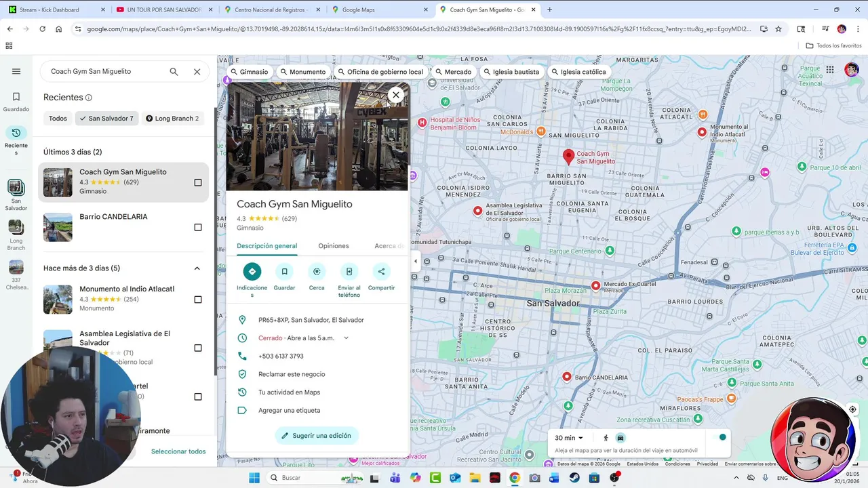Click the Compartir share icon
The width and height of the screenshot is (868, 488).
pyautogui.click(x=381, y=272)
